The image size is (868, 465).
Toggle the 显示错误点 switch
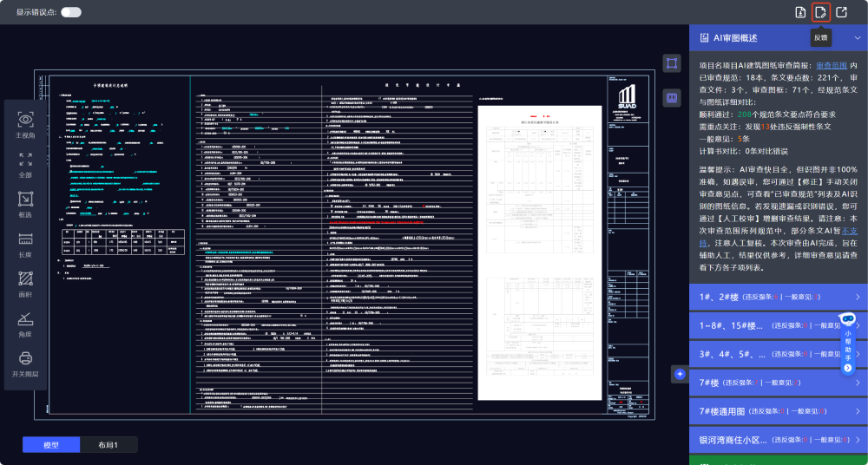point(71,12)
